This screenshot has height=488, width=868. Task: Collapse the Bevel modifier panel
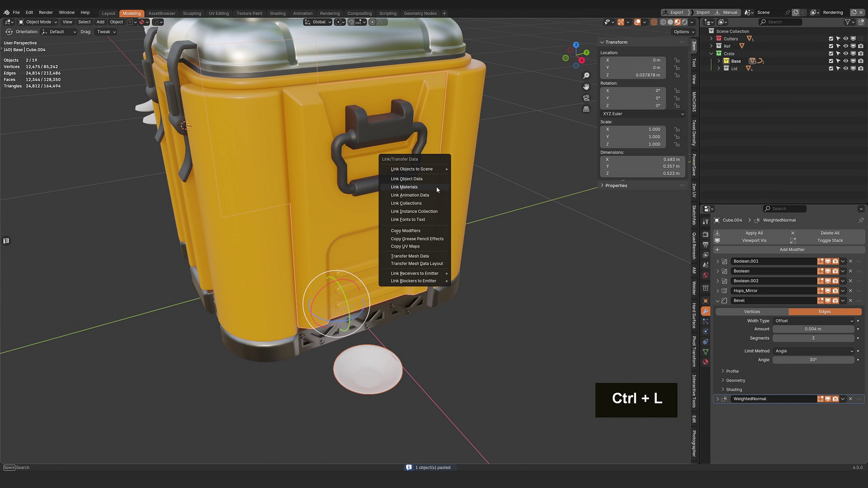(718, 301)
